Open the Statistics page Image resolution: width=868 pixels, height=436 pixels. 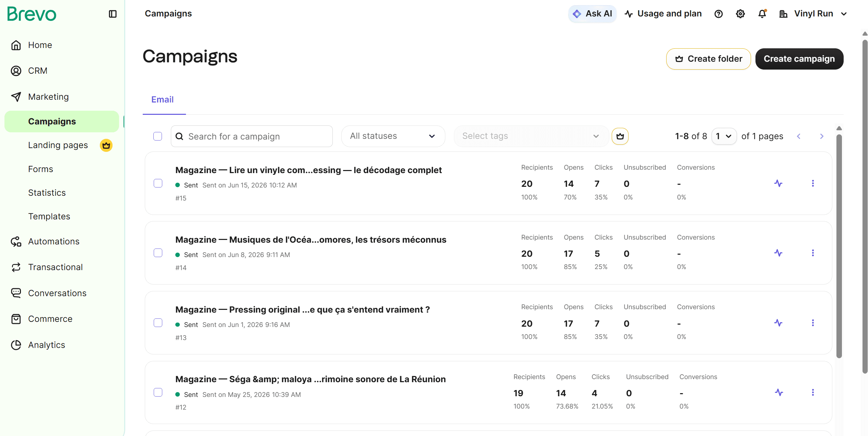[x=47, y=193]
